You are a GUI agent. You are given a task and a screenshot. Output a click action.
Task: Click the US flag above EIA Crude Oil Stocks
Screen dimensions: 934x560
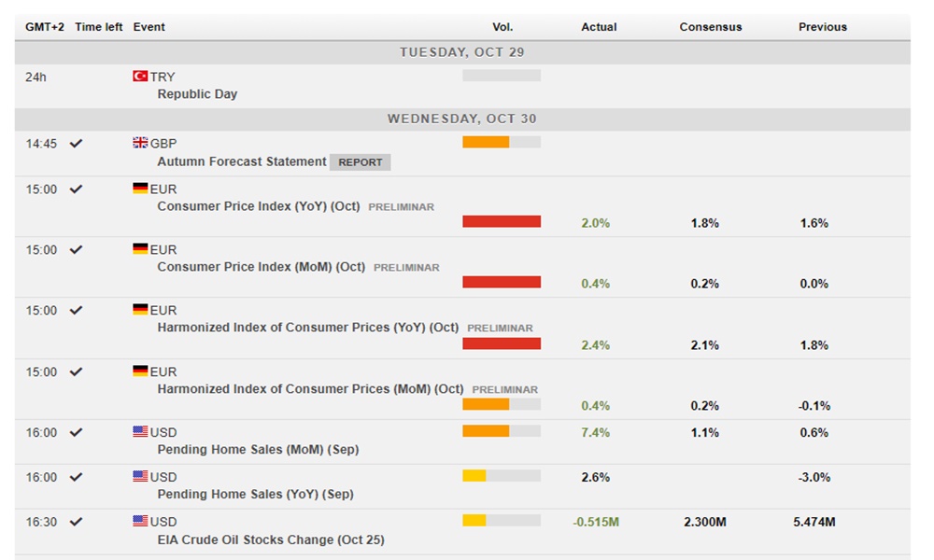[140, 522]
